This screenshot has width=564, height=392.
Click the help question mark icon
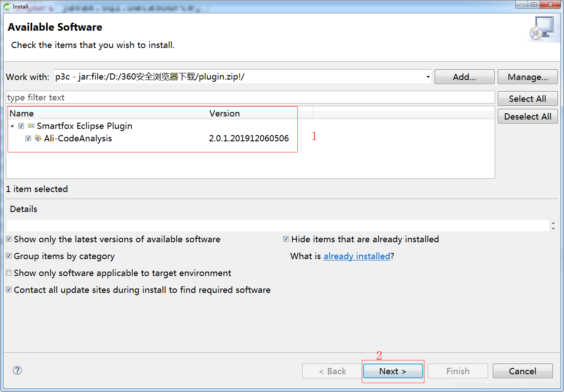click(17, 370)
